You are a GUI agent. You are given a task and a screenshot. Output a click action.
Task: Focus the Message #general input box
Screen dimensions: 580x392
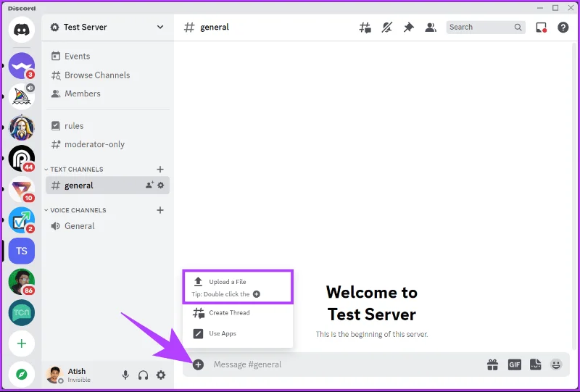point(346,364)
